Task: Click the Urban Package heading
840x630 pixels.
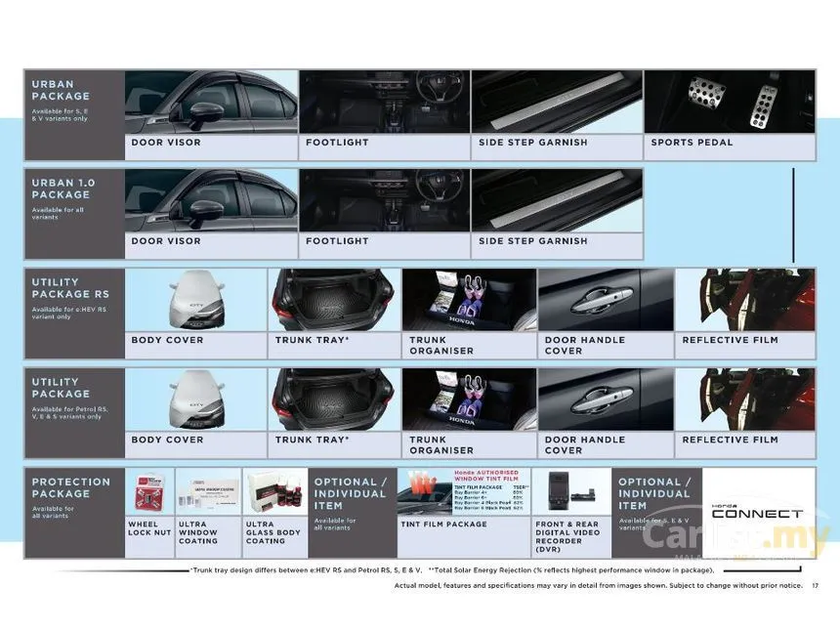Action: point(61,90)
